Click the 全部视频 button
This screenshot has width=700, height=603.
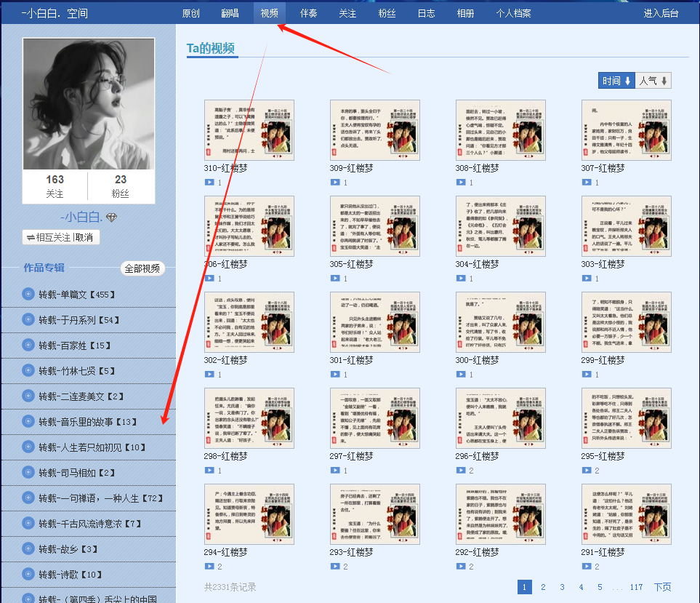tap(142, 268)
